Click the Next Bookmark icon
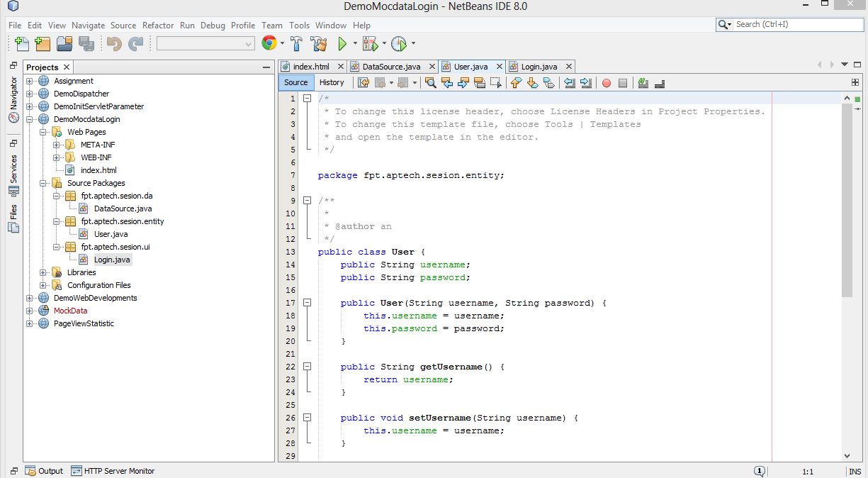The image size is (868, 478). [532, 83]
